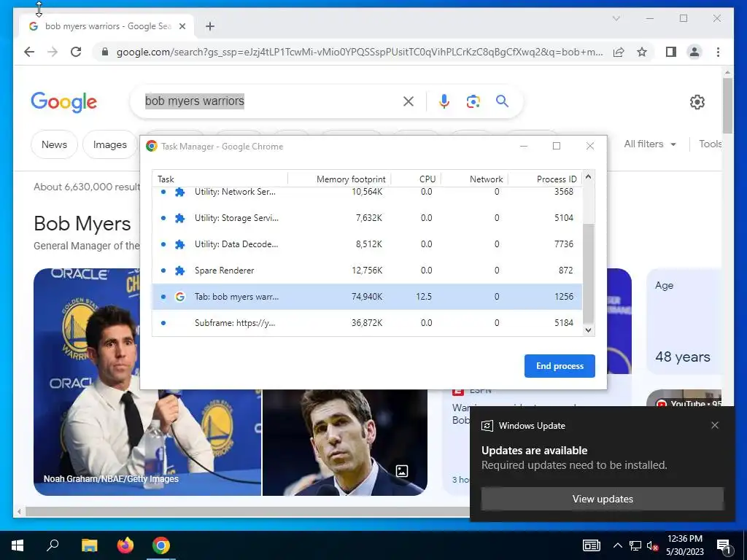Click the page vertical scrollbar thumb

[x=727, y=106]
